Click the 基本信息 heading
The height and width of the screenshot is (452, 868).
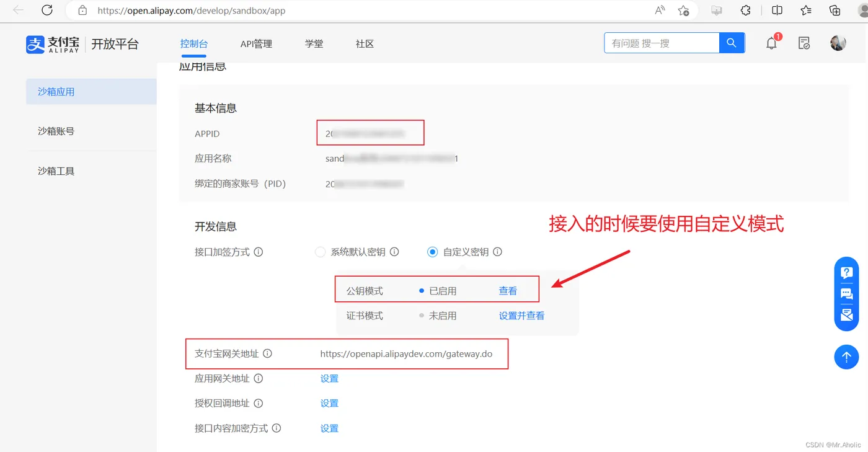[216, 108]
